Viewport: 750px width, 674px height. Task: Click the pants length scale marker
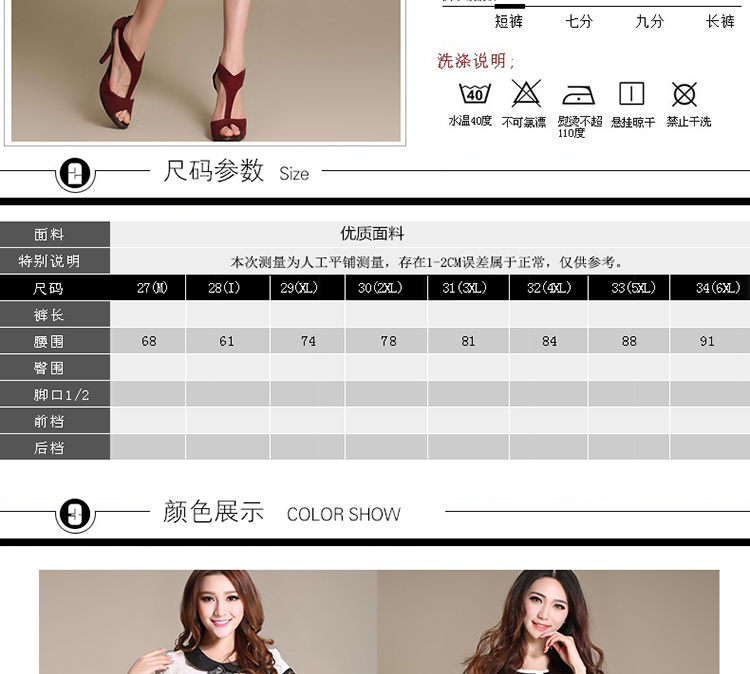pos(509,6)
